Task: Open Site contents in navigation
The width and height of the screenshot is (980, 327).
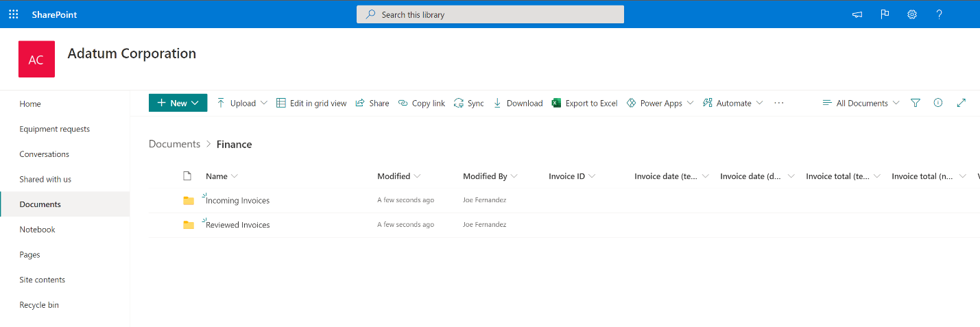Action: tap(43, 280)
